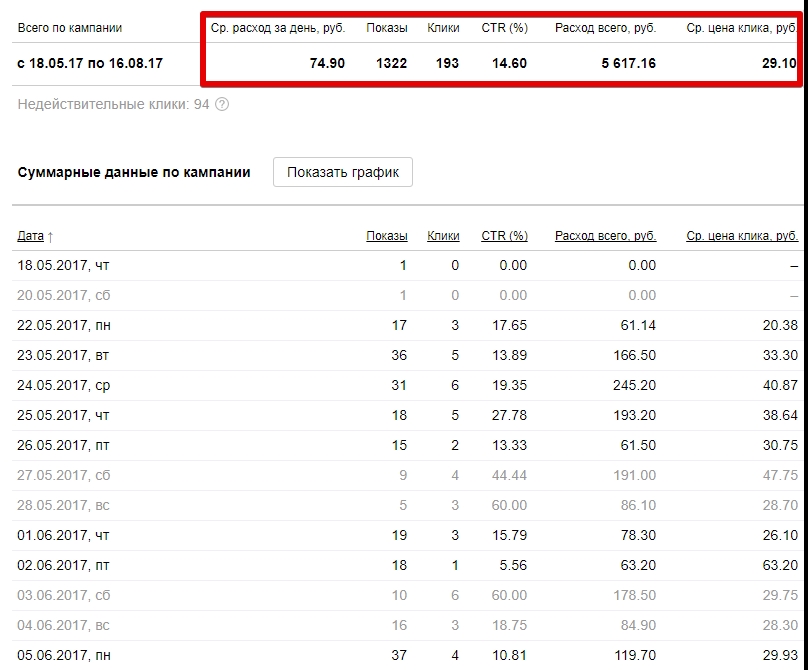Select total spend value 5 617.16
Viewport: 808px width, 670px height.
[x=629, y=63]
